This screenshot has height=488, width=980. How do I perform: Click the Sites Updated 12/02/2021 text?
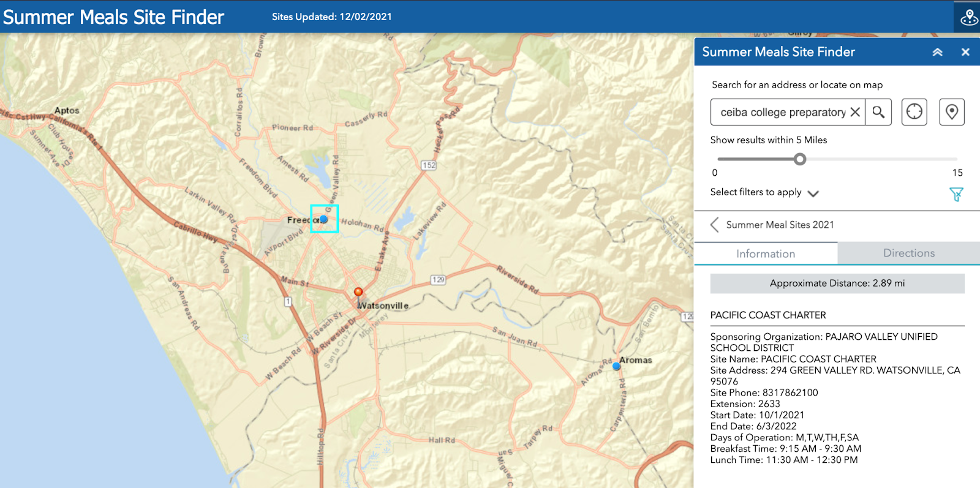[x=332, y=17]
